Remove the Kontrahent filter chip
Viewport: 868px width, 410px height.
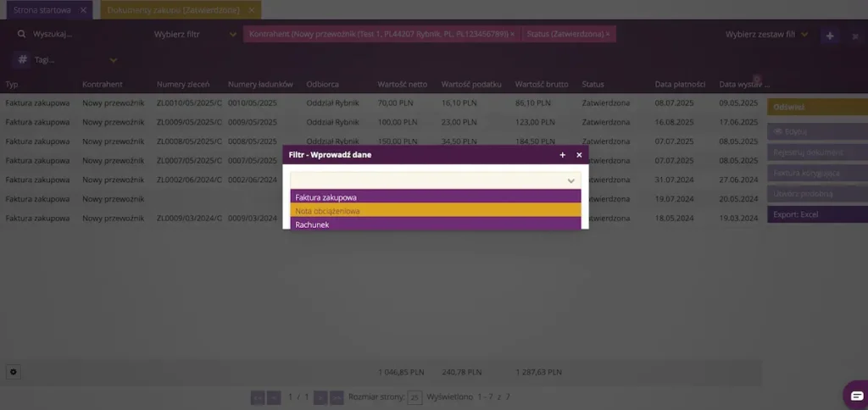point(512,34)
